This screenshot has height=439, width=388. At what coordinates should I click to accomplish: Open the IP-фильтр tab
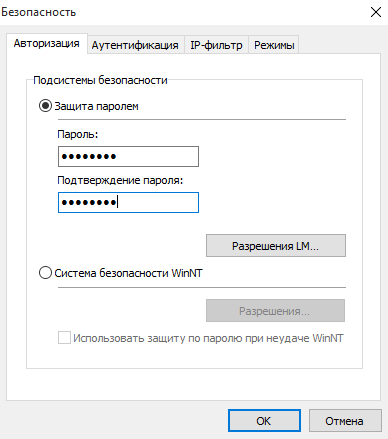(x=216, y=45)
